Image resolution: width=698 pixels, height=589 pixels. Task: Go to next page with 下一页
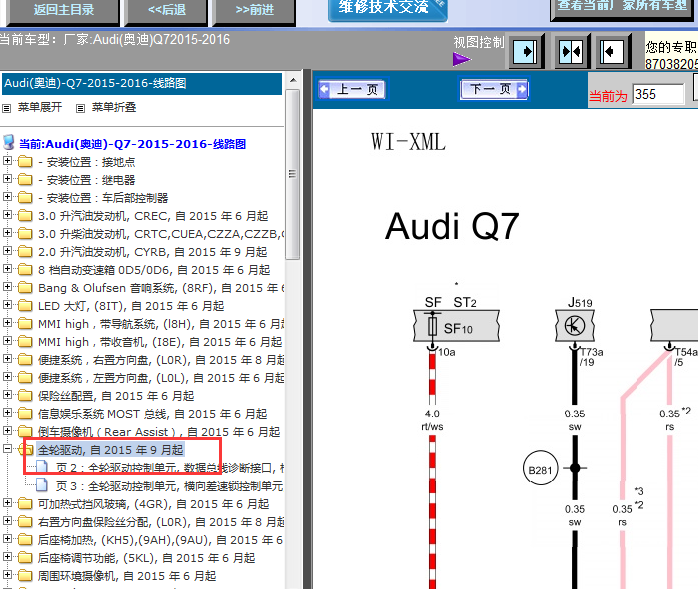(494, 89)
